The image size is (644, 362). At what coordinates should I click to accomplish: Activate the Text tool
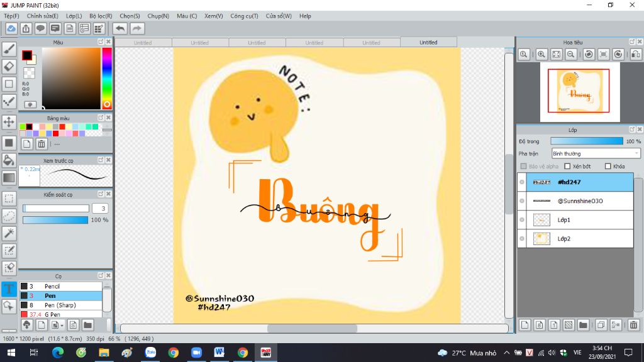pyautogui.click(x=9, y=289)
